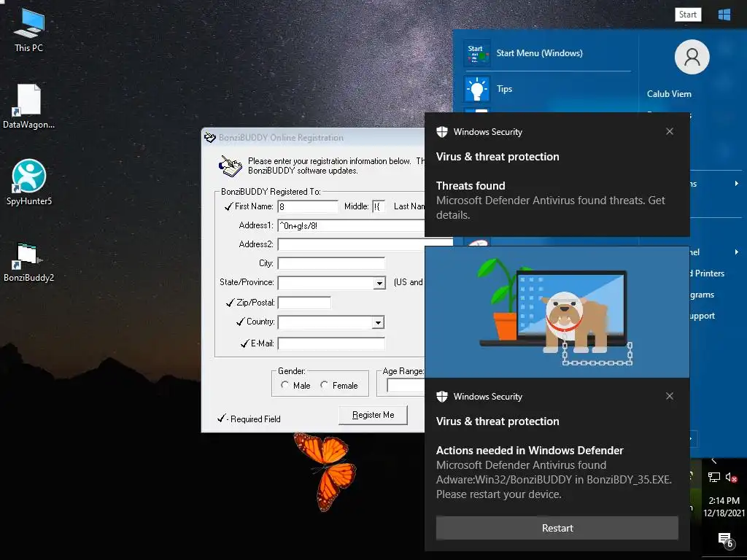Image resolution: width=747 pixels, height=560 pixels.
Task: Click the muted volume tray icon
Action: (731, 477)
